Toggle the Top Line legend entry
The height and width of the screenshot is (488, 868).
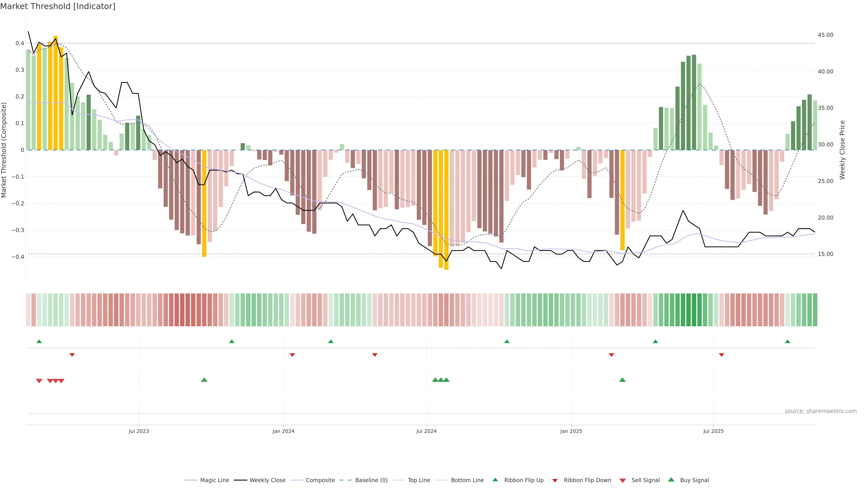click(x=419, y=480)
